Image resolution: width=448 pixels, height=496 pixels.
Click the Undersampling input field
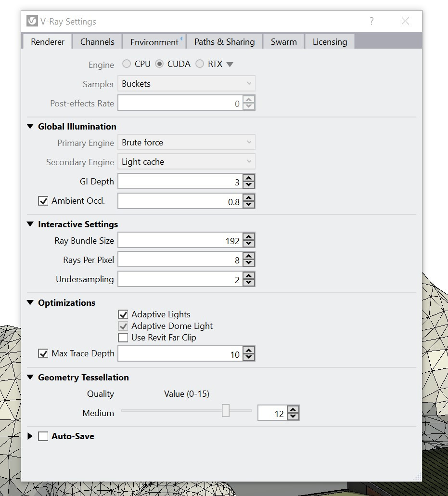(x=180, y=279)
